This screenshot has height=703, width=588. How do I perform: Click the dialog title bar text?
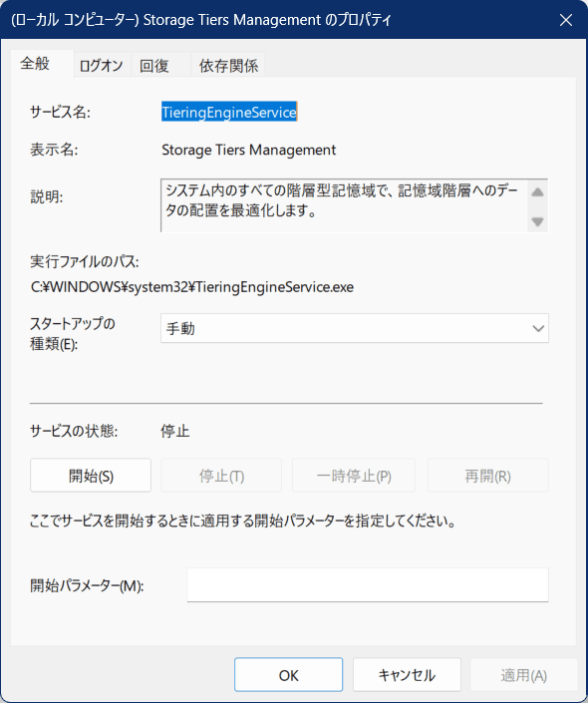pos(200,20)
